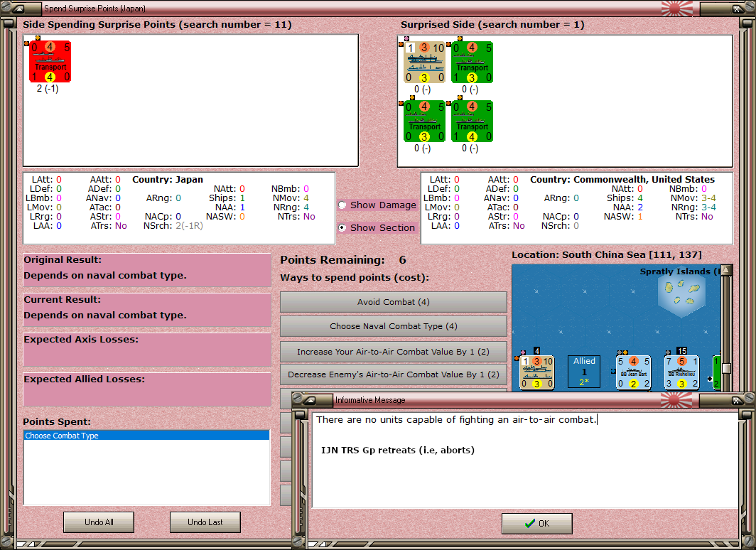
Task: Enable the Show Damage option
Action: [342, 205]
